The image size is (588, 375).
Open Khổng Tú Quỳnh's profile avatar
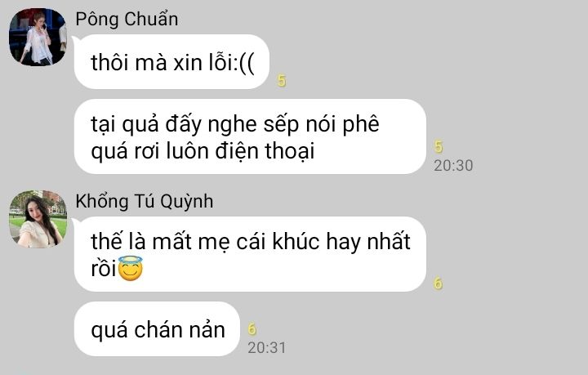coord(38,219)
